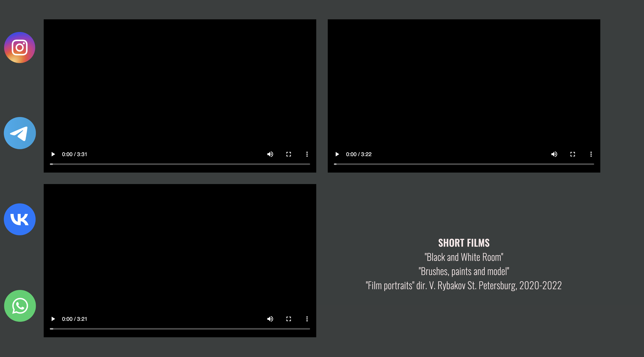Open the Instagram social link
Image resolution: width=644 pixels, height=357 pixels.
coord(20,47)
